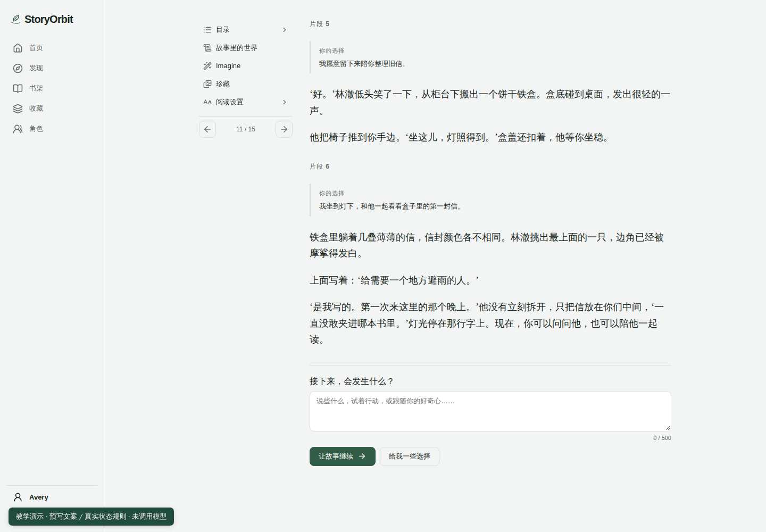The width and height of the screenshot is (766, 532).
Task: Click the 给我一些选择 button
Action: pos(410,456)
